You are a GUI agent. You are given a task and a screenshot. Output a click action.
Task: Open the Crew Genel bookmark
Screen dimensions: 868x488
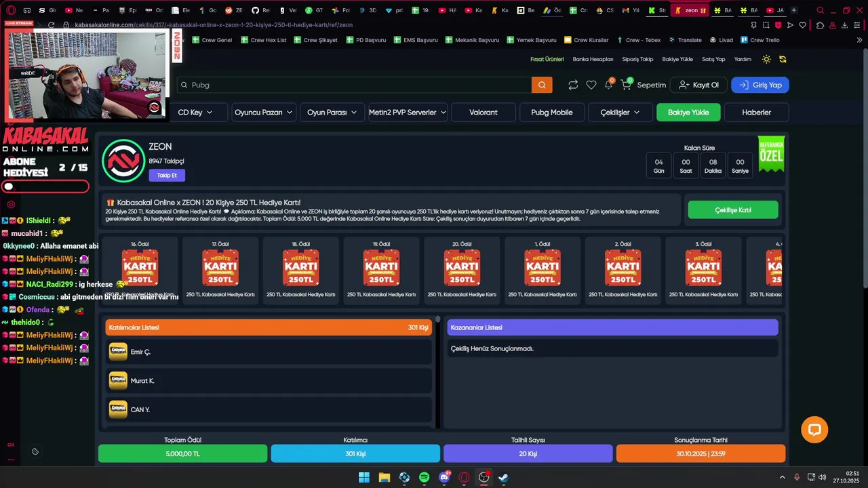(212, 40)
